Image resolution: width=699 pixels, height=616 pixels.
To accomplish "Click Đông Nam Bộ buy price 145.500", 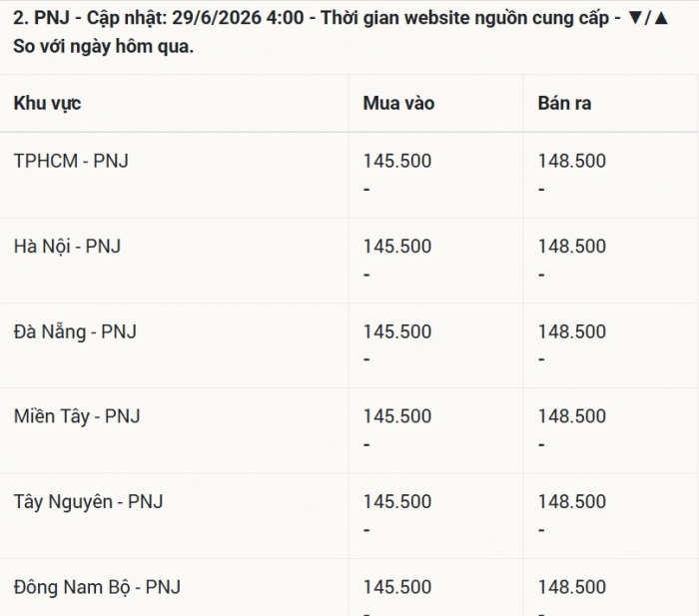I will click(397, 587).
